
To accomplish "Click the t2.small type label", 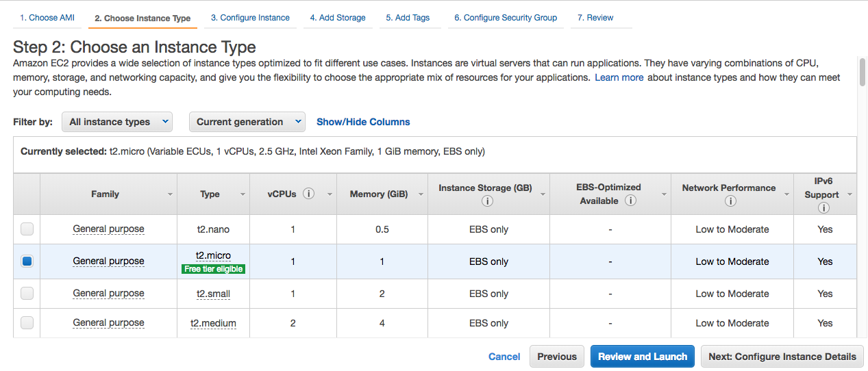I will point(213,294).
